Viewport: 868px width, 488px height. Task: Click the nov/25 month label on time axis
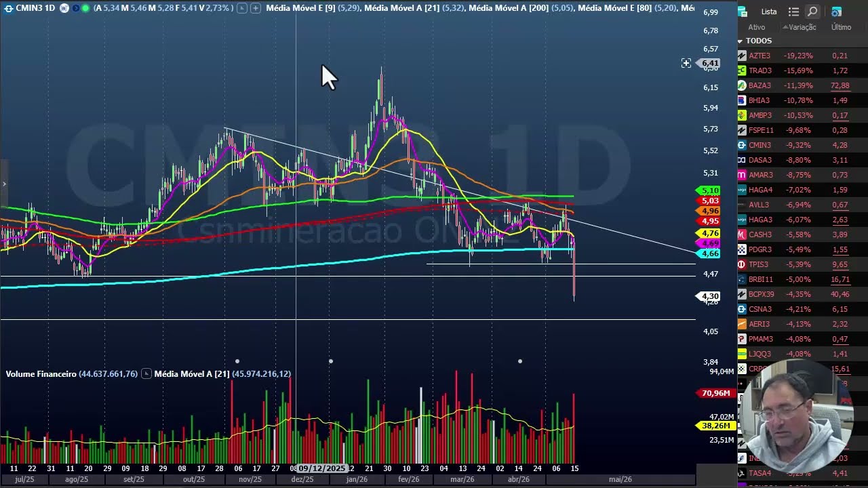[250, 479]
